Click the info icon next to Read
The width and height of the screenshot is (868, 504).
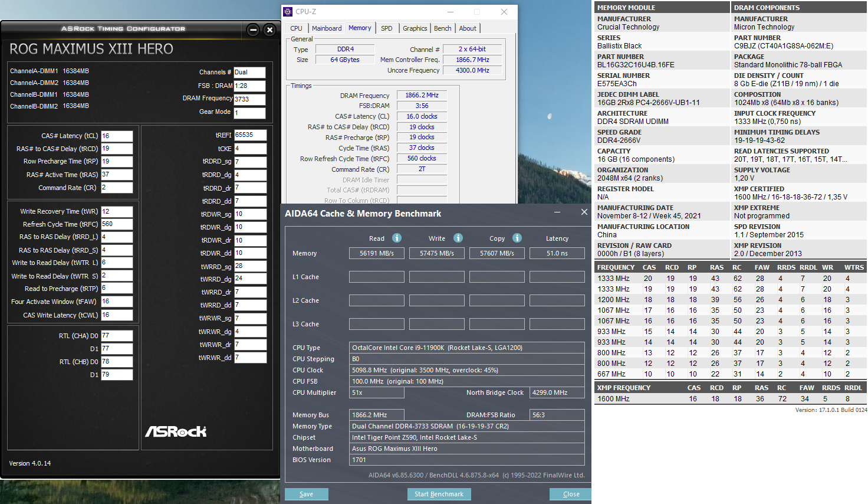[x=397, y=238]
